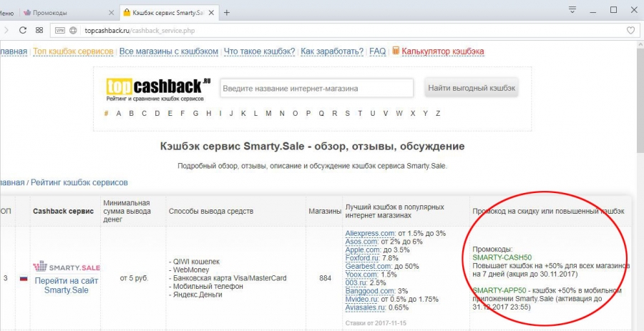Open Все магазины с кэшбэком link
644x331 pixels.
pos(169,51)
